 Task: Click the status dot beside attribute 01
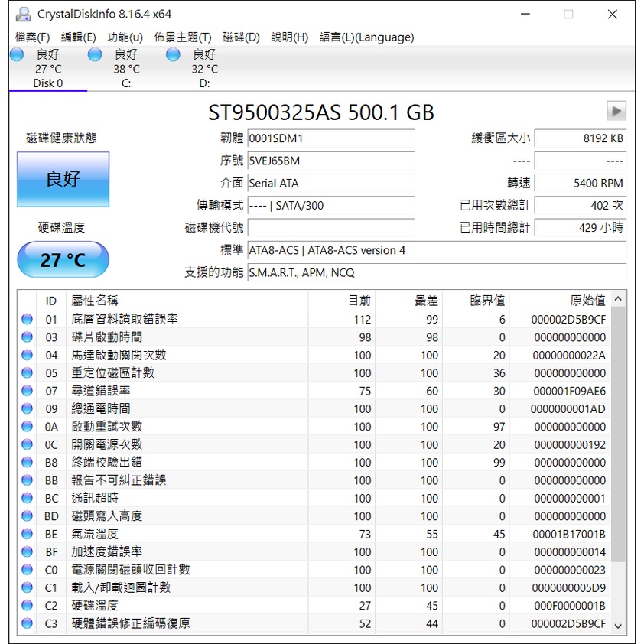[27, 319]
